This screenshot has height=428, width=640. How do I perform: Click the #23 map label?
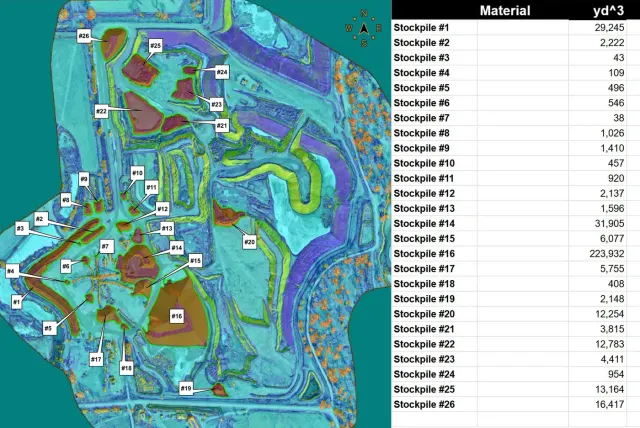[216, 104]
